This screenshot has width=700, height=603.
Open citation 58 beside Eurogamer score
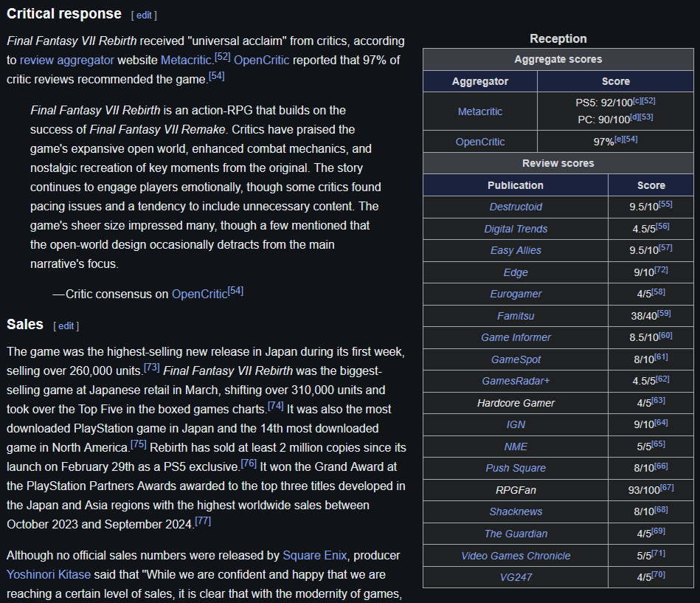(658, 292)
